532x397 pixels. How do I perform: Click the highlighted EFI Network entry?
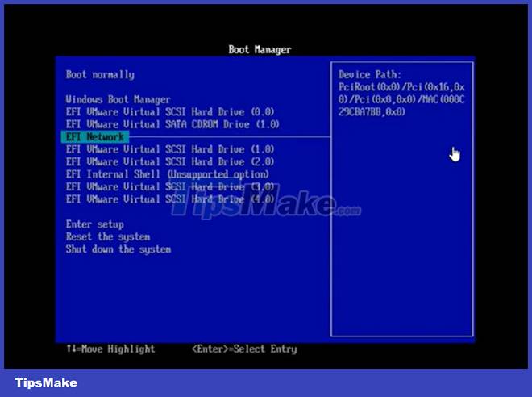tap(95, 137)
